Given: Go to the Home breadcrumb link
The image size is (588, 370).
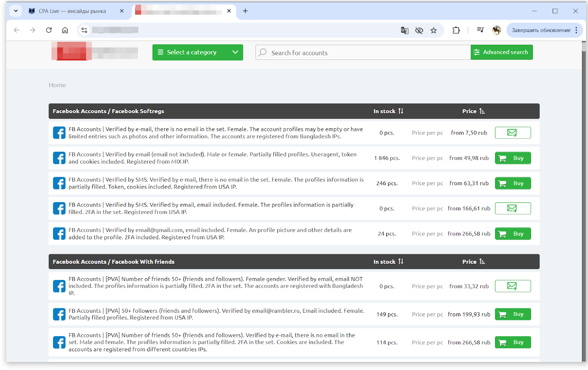Looking at the screenshot, I should 57,85.
